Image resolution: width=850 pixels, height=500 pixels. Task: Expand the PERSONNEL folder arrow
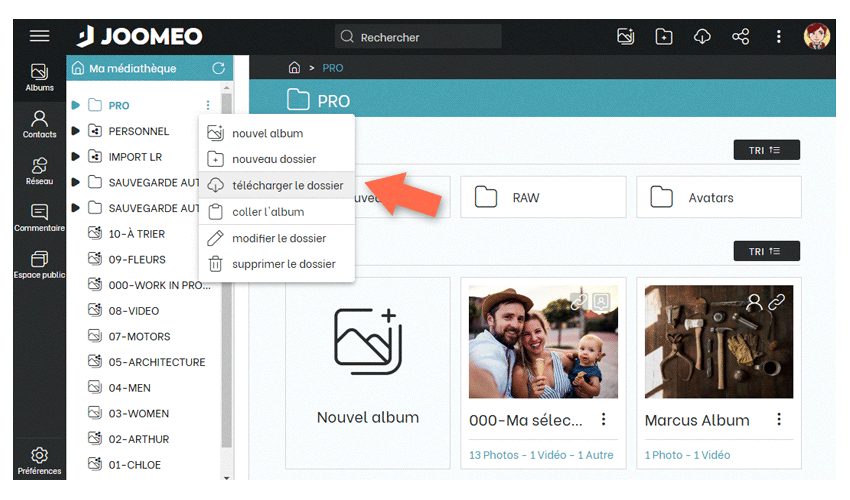[x=76, y=131]
